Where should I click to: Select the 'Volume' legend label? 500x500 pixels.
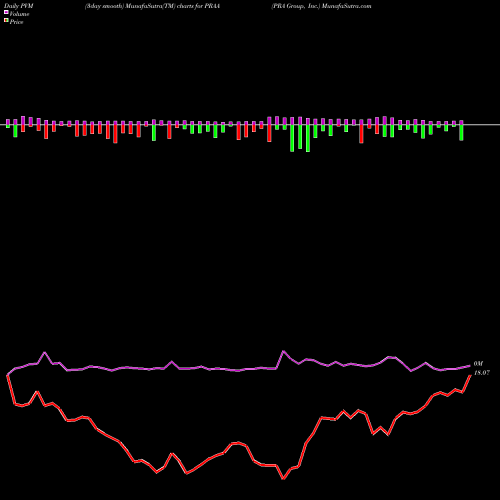pyautogui.click(x=19, y=14)
